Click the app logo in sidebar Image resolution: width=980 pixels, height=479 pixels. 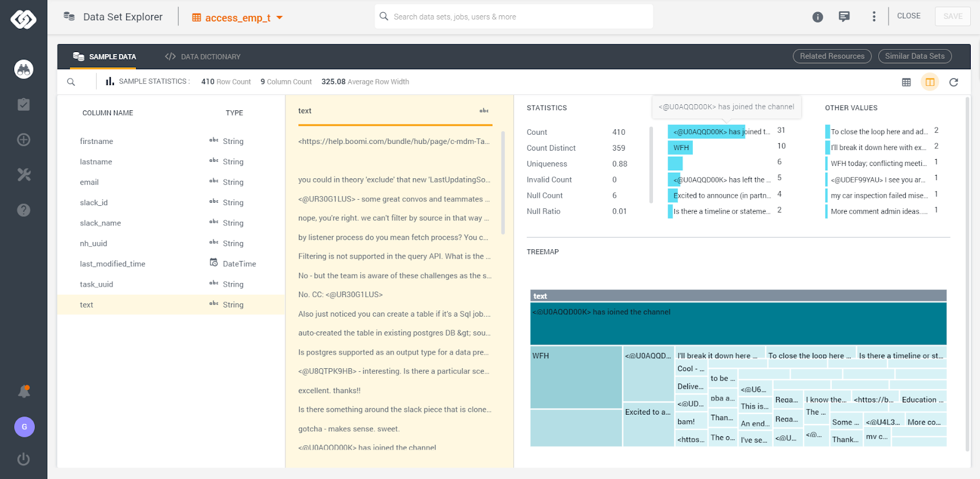23,19
